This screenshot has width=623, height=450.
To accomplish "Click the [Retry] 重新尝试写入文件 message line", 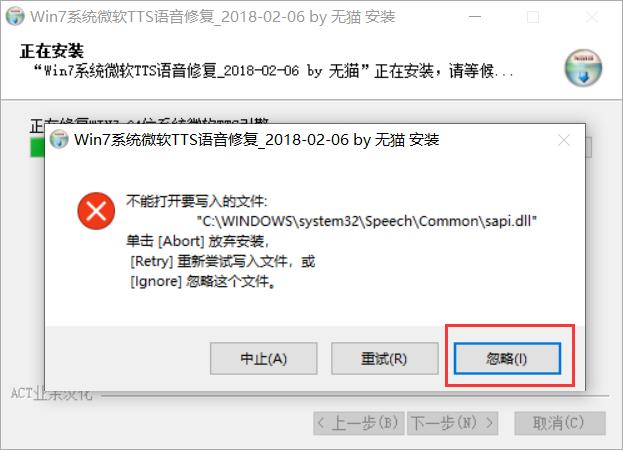I will (222, 261).
